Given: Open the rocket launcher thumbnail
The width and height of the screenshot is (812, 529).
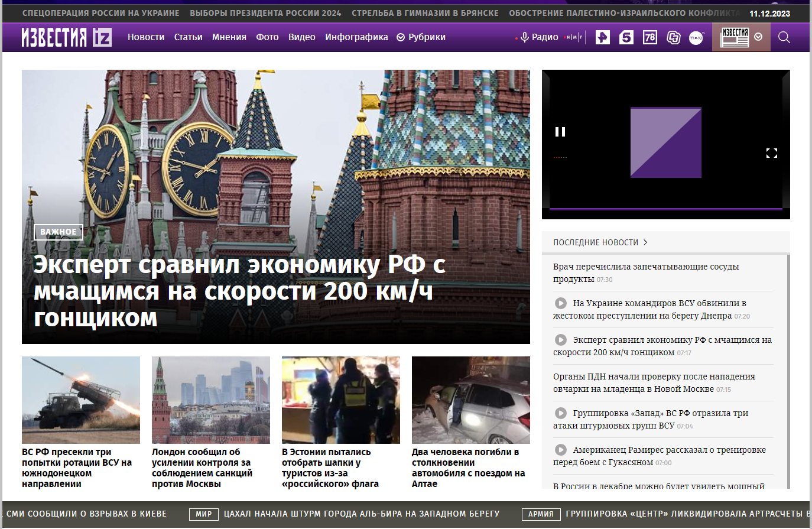Looking at the screenshot, I should tap(81, 400).
